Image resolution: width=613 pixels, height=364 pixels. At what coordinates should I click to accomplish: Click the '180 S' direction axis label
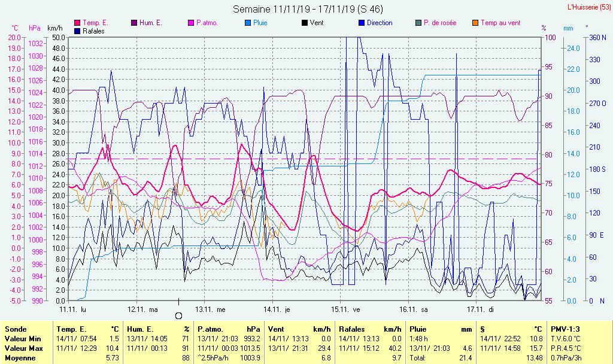click(597, 169)
